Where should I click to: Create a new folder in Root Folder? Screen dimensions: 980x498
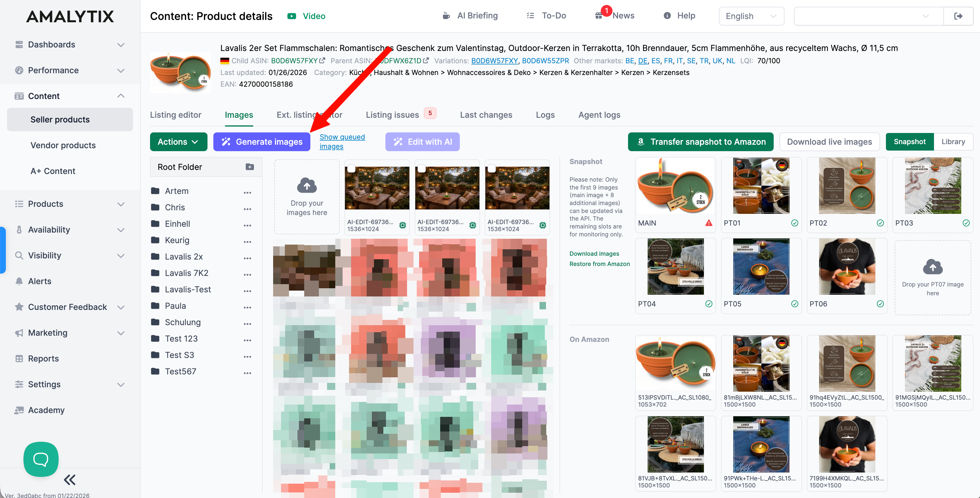[x=250, y=166]
